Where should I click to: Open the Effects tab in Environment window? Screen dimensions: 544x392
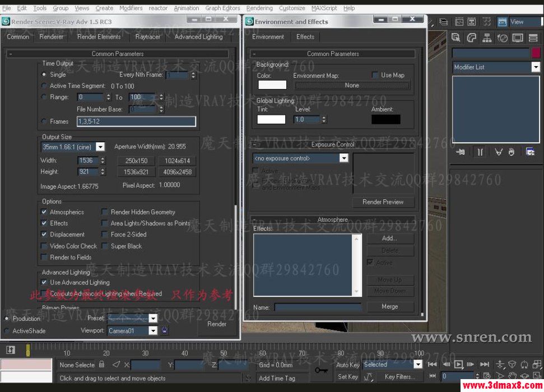pos(305,37)
